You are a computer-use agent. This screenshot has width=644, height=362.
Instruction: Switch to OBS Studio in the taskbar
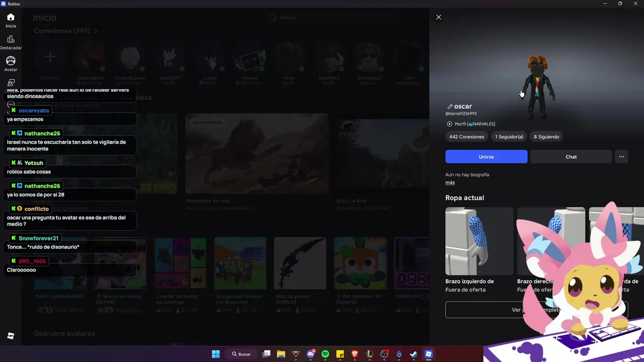click(x=384, y=354)
